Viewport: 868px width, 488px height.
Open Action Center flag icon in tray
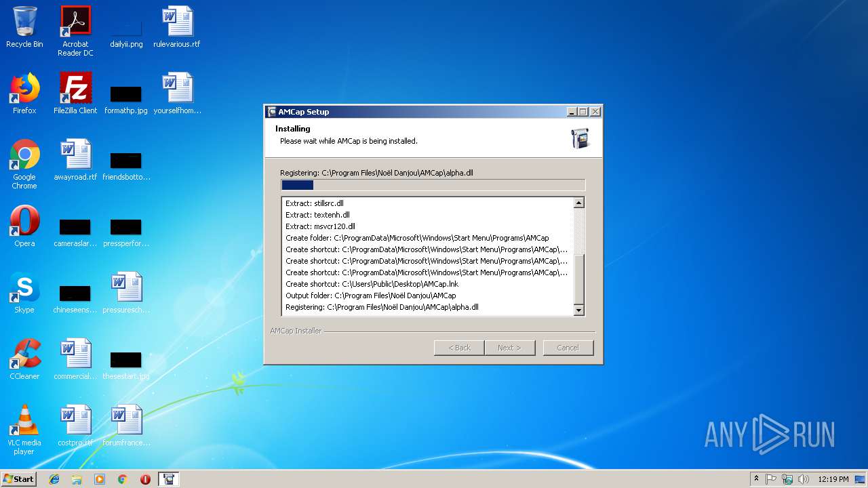click(x=771, y=479)
